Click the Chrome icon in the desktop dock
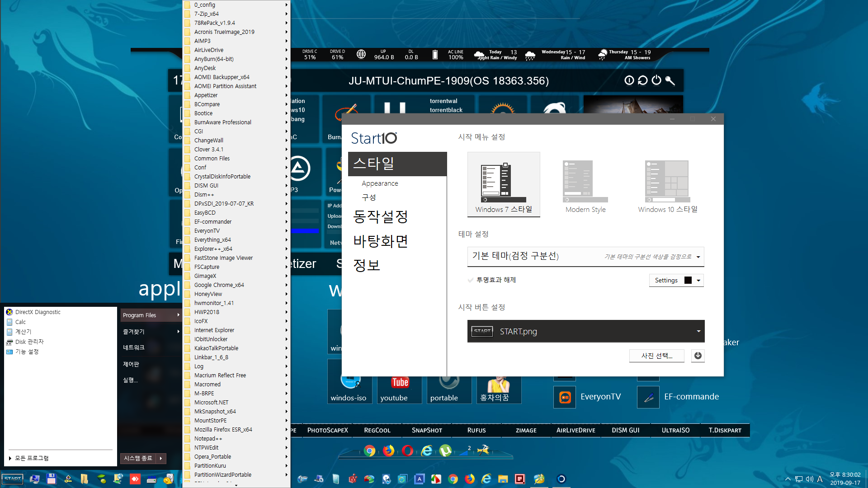Screen dimensions: 868x488 point(370,451)
